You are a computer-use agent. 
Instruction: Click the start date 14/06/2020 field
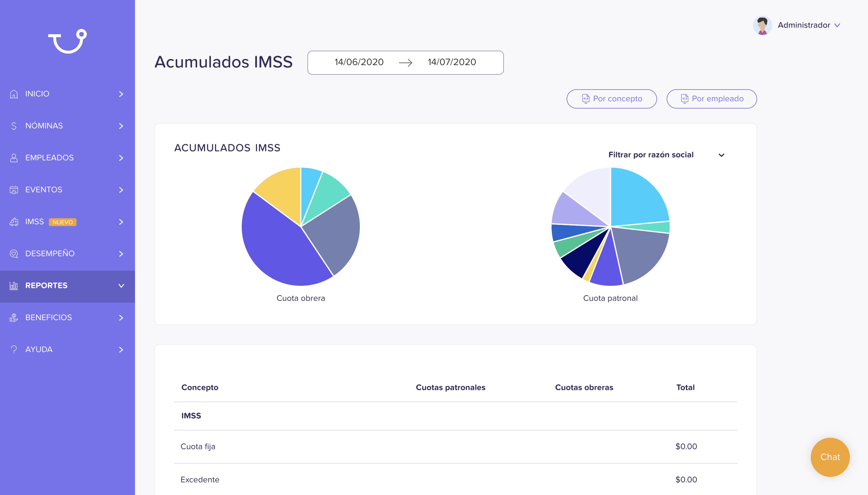point(359,62)
